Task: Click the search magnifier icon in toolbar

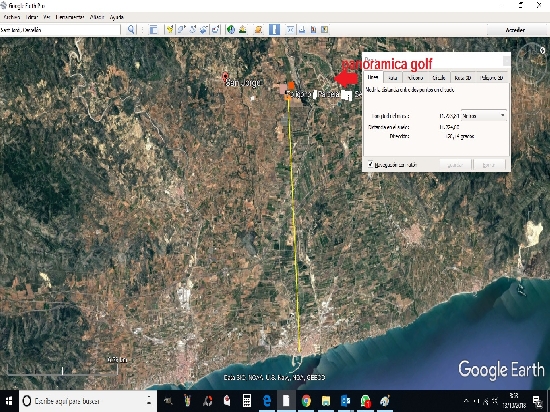Action: pos(131,30)
